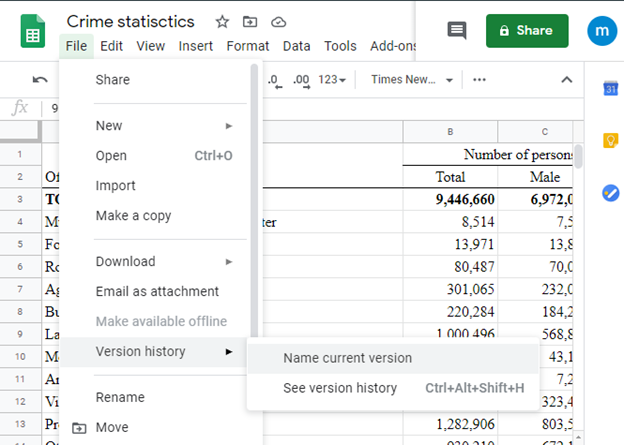Open the account avatar 'm'
This screenshot has height=445, width=624.
pos(602,31)
